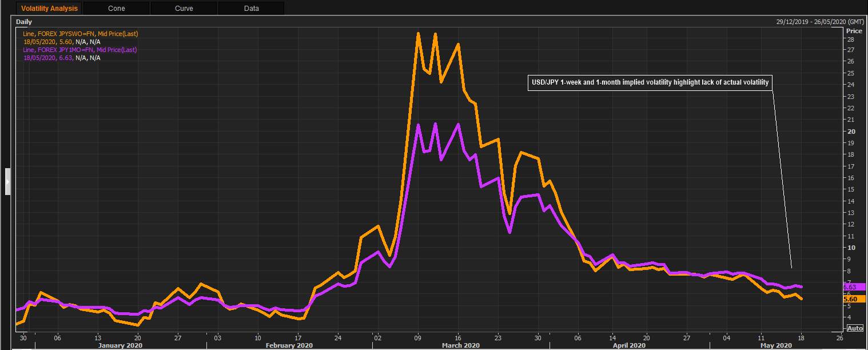Click the Auto scale button
868x350 pixels.
pyautogui.click(x=854, y=328)
